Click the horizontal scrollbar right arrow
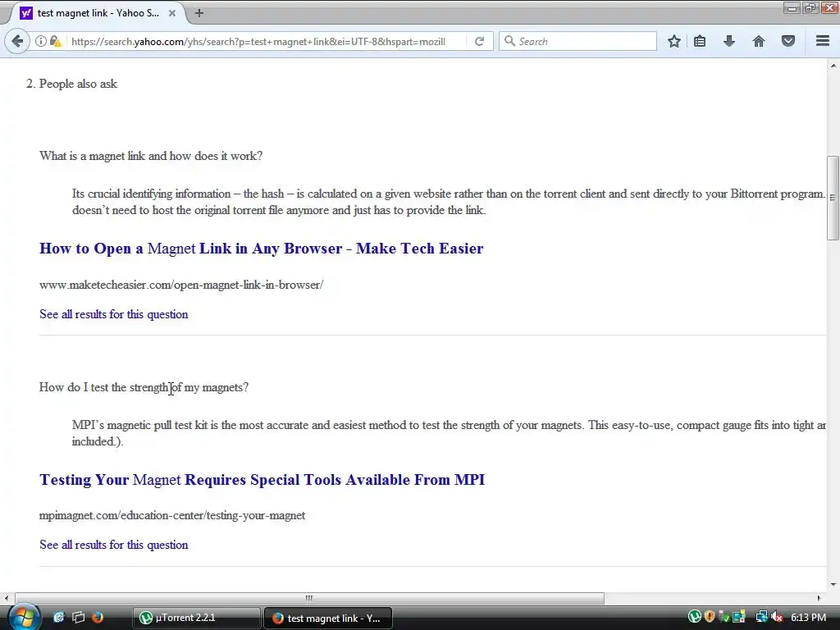The width and height of the screenshot is (840, 630). (x=819, y=598)
